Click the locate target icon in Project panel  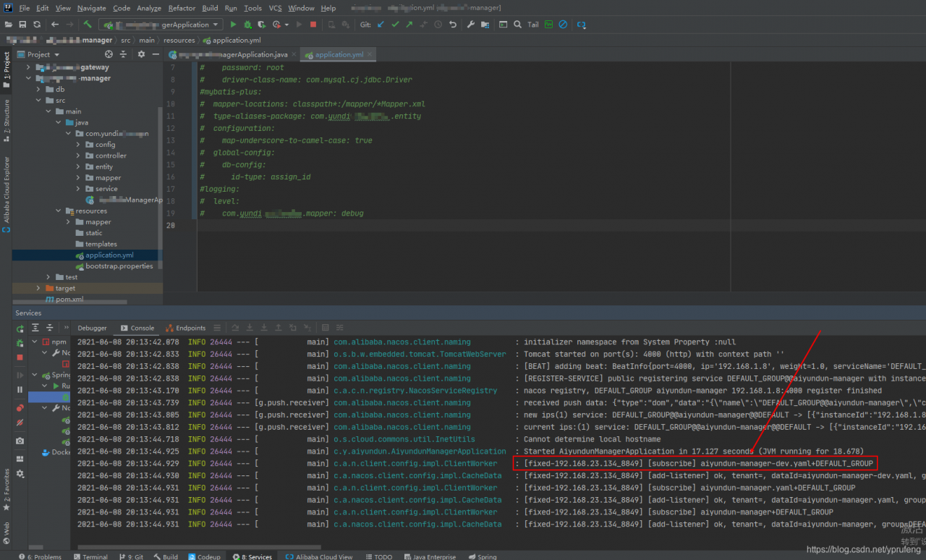coord(109,54)
